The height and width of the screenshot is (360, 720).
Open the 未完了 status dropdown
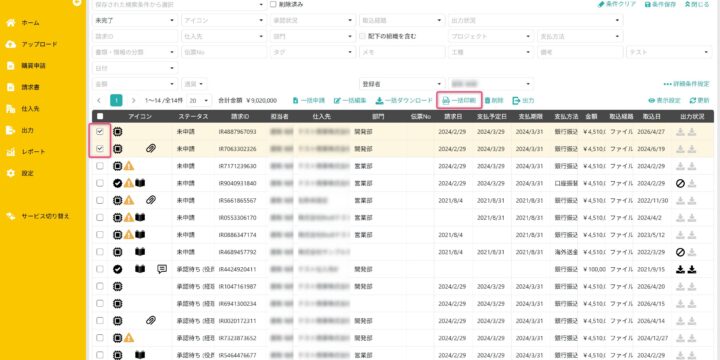tap(135, 21)
